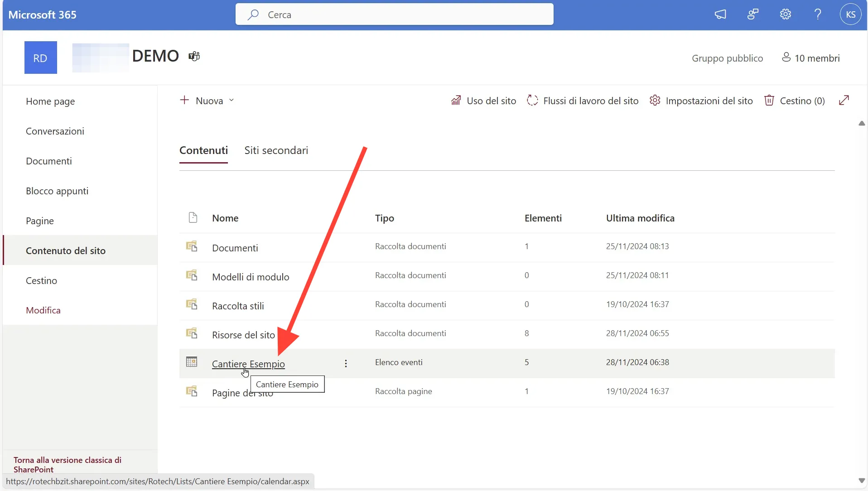
Task: Open the Raccolta stili library name
Action: 238,306
